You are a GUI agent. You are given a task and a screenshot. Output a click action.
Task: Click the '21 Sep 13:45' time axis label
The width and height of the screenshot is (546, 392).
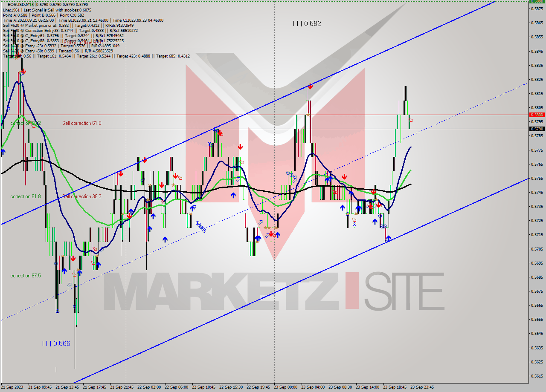tap(67, 387)
